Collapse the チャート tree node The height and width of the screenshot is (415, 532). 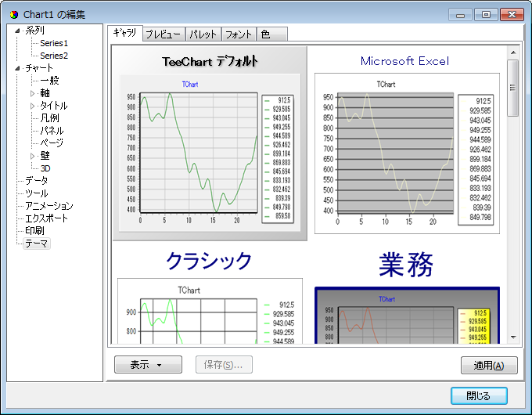(x=17, y=68)
